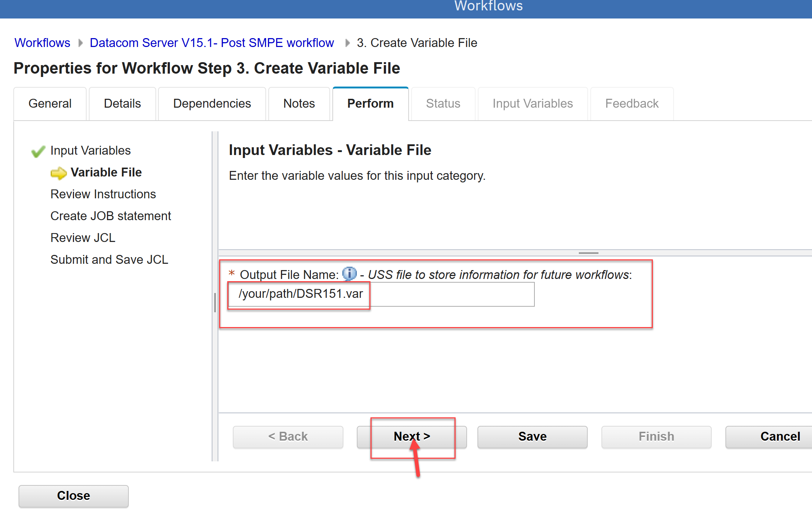Click the Next > button
Viewport: 812px width, 515px height.
pyautogui.click(x=412, y=437)
